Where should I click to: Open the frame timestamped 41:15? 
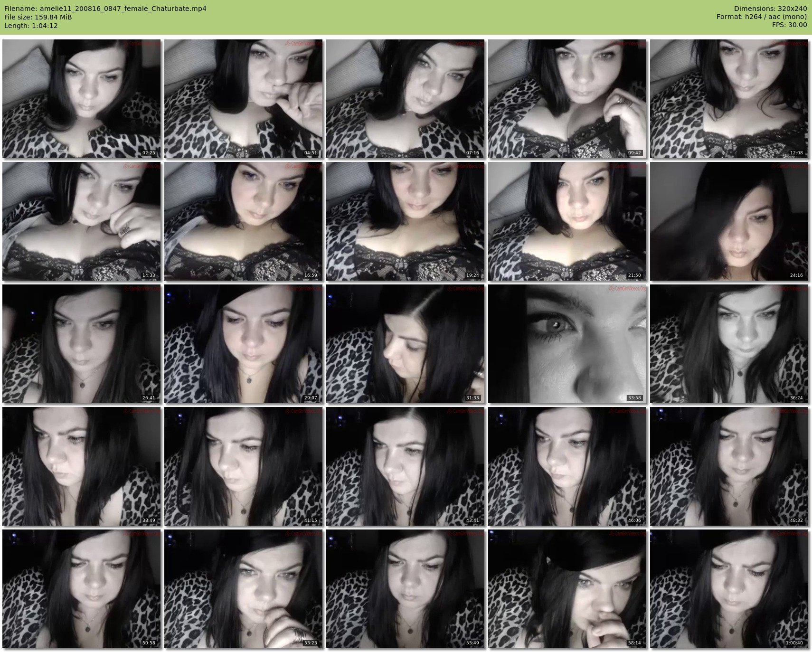pyautogui.click(x=243, y=466)
